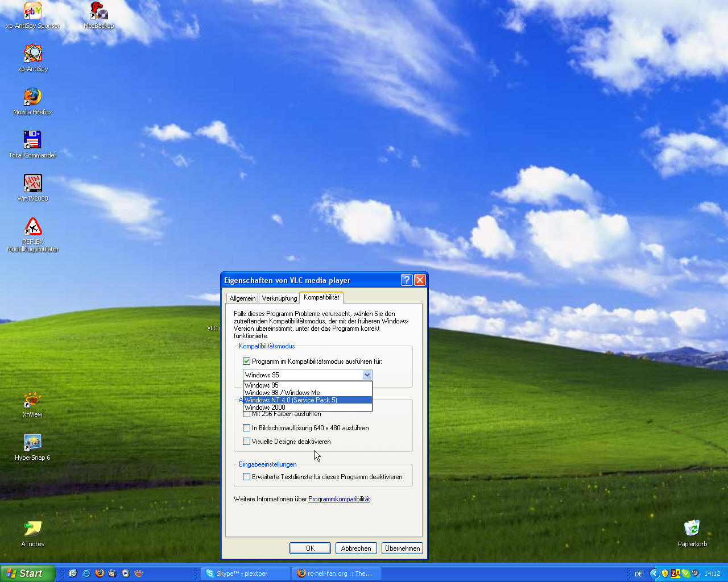Click the XnView desktop icon
728x582 pixels.
pyautogui.click(x=32, y=400)
